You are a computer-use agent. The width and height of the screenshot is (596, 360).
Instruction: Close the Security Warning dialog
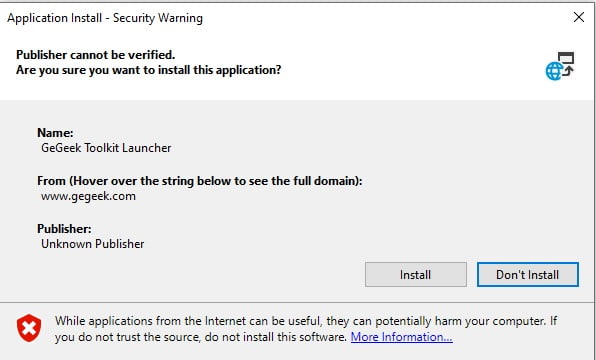[579, 17]
